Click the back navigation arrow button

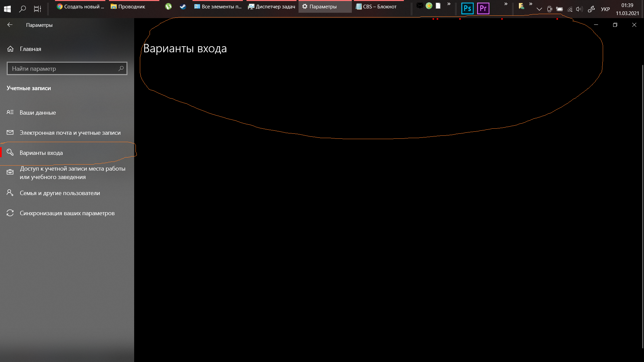pyautogui.click(x=10, y=24)
